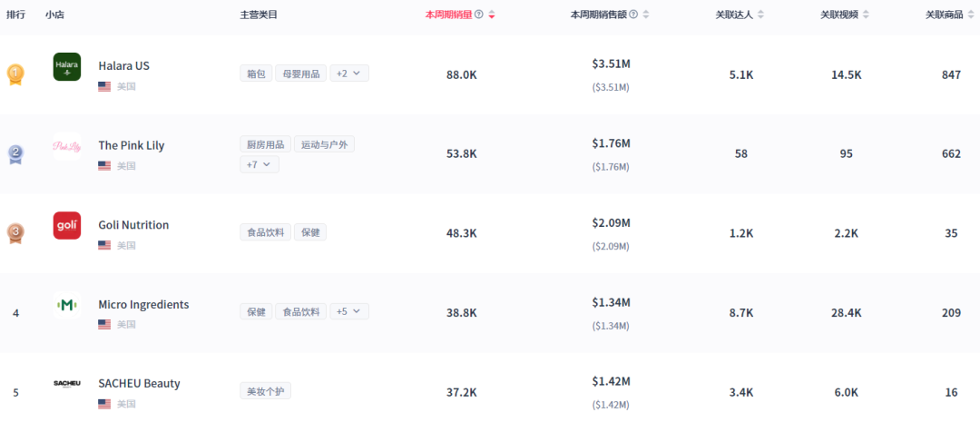980x422 pixels.
Task: Click the Micro Ingredients logo icon
Action: [67, 305]
